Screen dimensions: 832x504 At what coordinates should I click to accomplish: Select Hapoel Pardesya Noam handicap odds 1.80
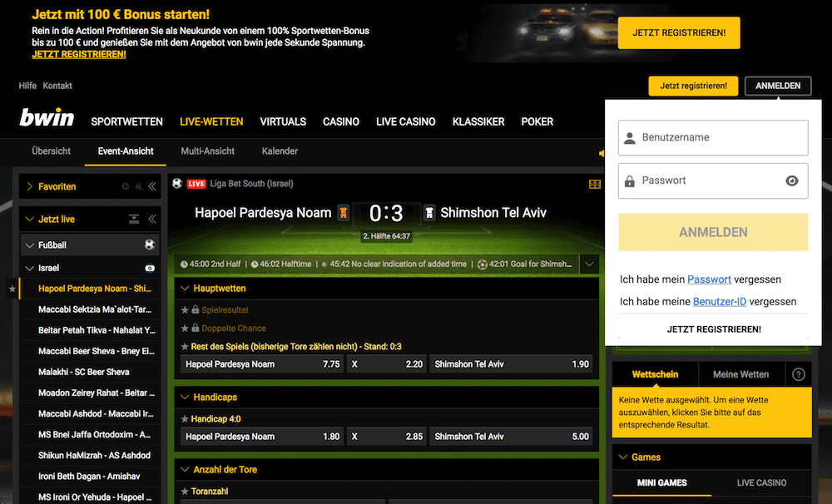tap(262, 437)
